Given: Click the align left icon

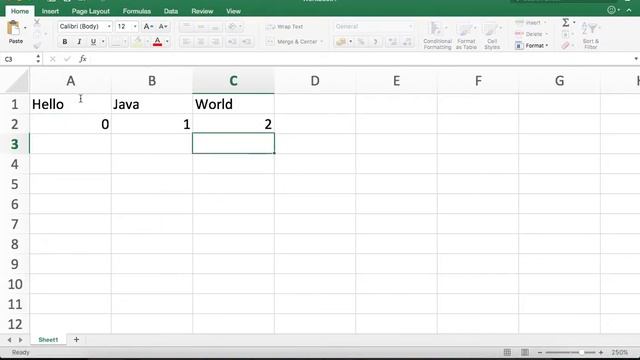Looking at the screenshot, I should coord(187,42).
